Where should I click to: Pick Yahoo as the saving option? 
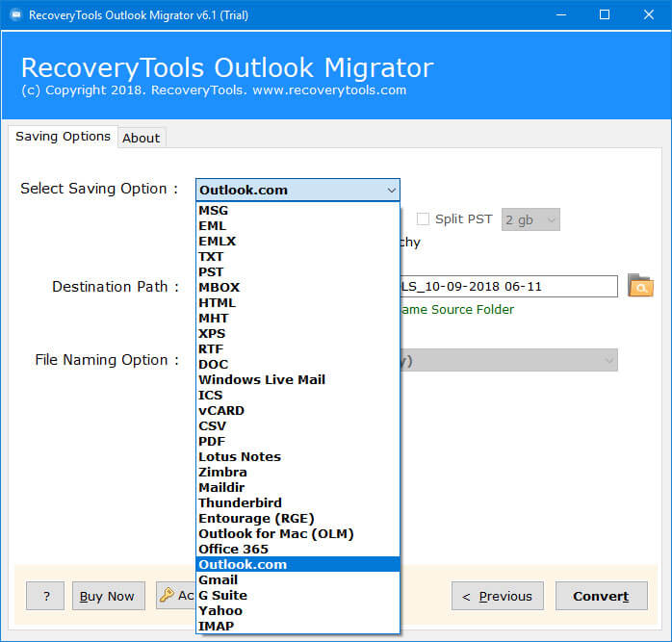pos(297,610)
